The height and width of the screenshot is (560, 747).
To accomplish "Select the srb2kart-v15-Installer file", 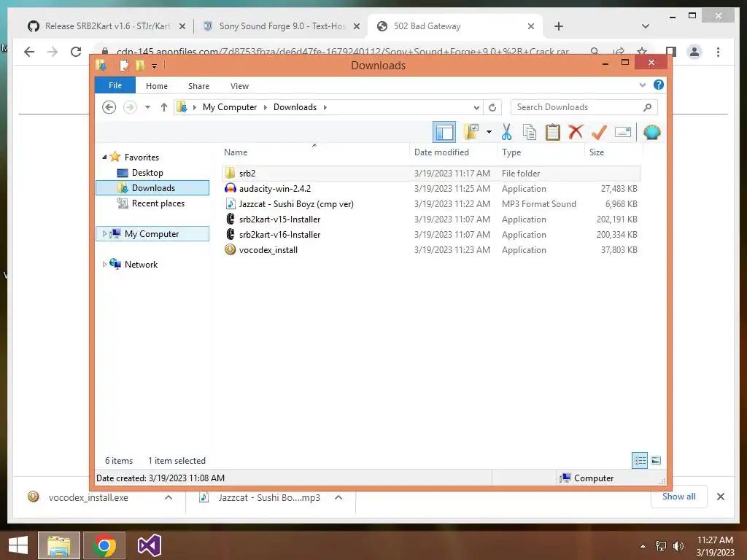I will (431, 219).
